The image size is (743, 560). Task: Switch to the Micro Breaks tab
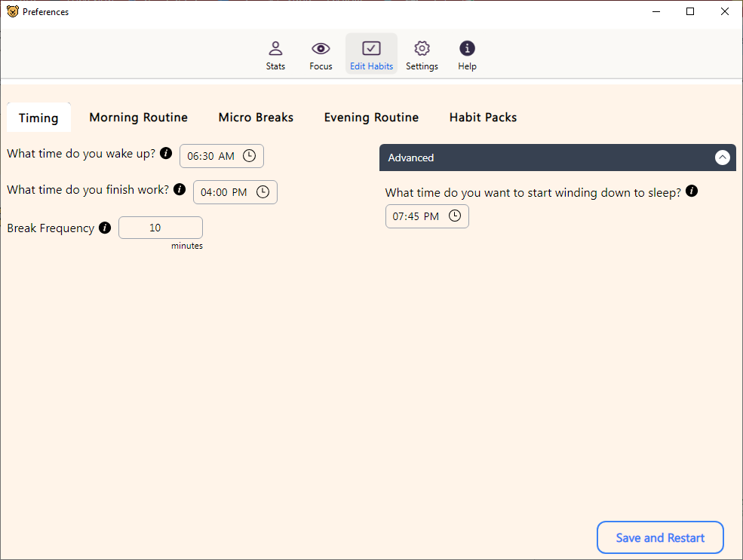click(256, 118)
